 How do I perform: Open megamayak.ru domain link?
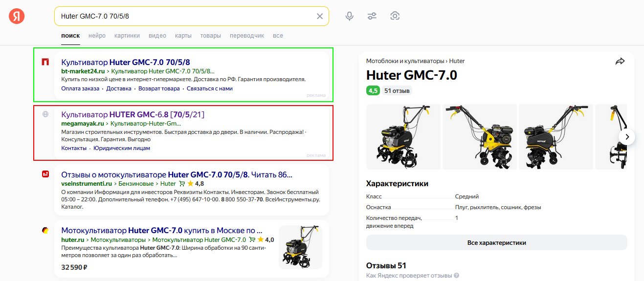click(x=83, y=124)
